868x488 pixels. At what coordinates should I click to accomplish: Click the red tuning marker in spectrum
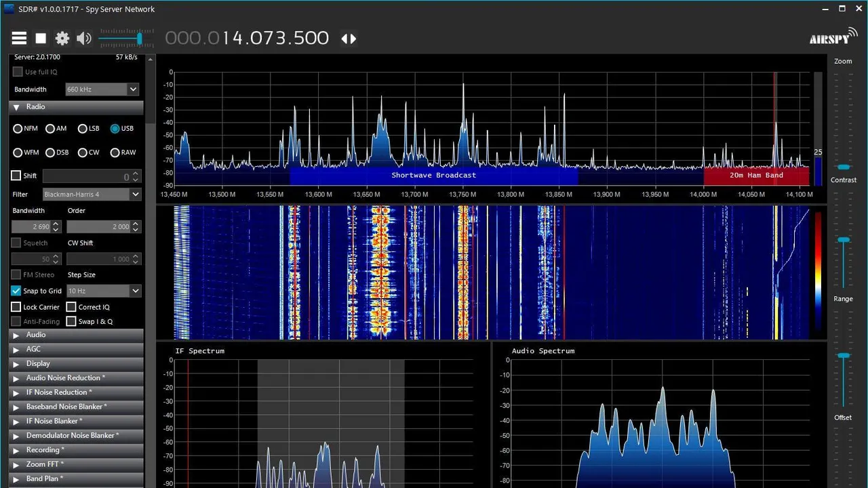[x=775, y=129]
